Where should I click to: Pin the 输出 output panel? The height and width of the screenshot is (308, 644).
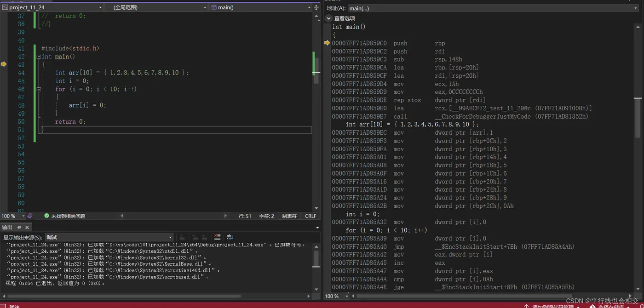coord(19,228)
